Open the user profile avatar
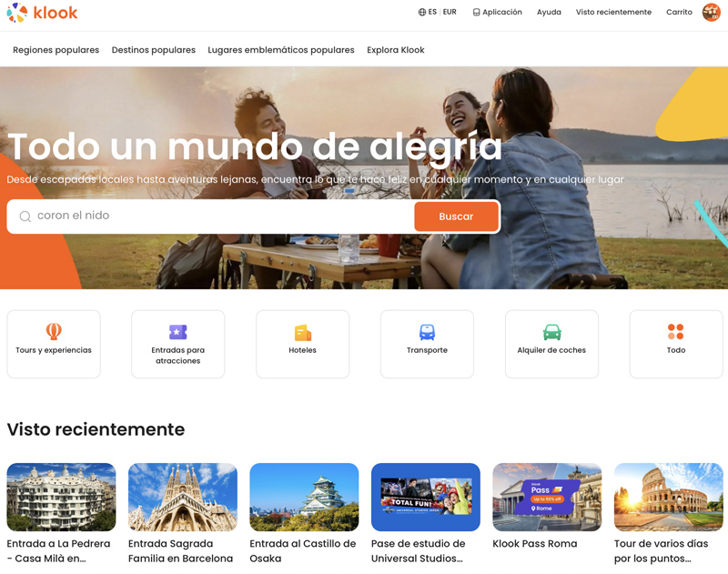Image resolution: width=728 pixels, height=574 pixels. click(711, 12)
